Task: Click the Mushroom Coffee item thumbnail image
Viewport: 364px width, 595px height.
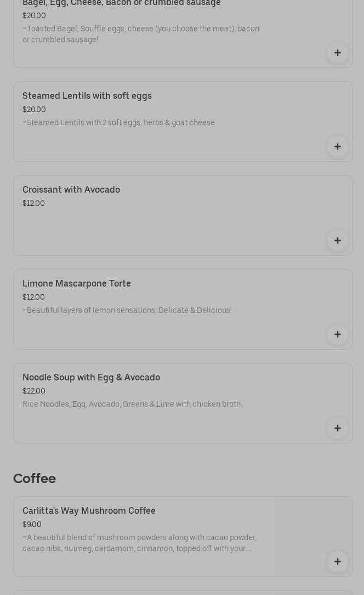Action: coord(312,527)
